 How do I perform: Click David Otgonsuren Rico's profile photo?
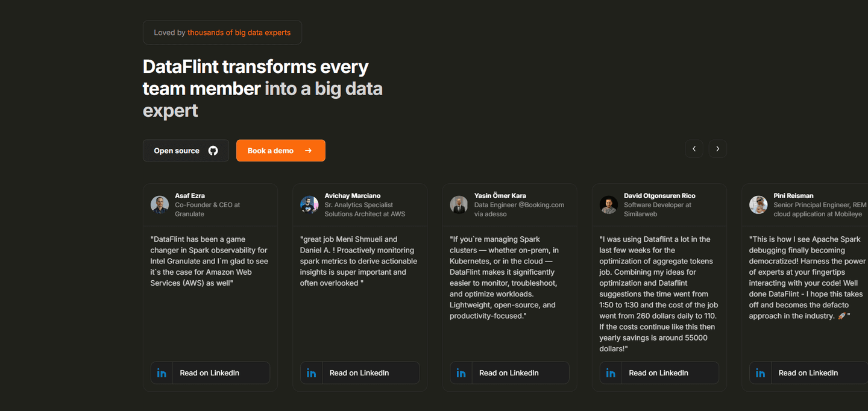coord(609,205)
